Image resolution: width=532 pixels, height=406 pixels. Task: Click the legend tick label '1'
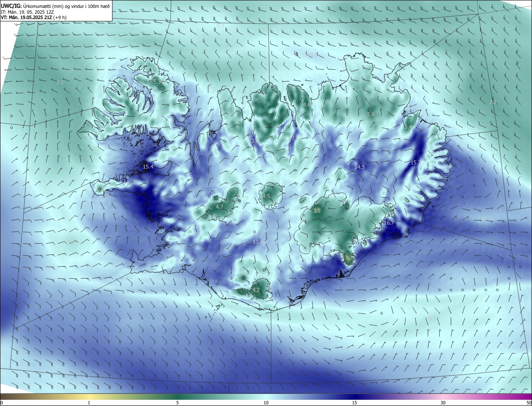89,403
